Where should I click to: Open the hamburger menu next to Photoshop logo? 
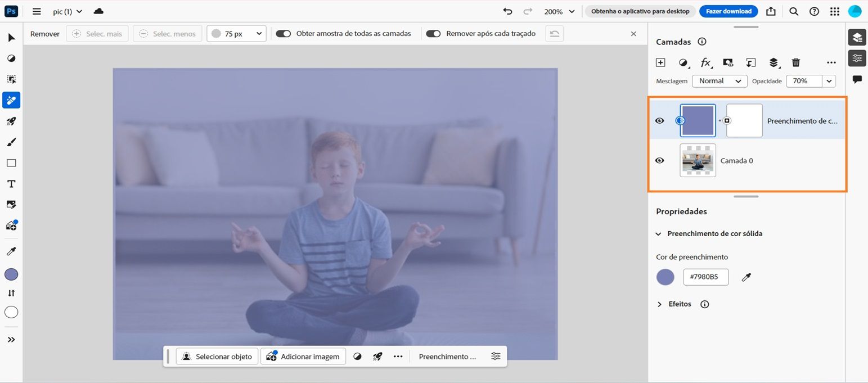coord(36,11)
